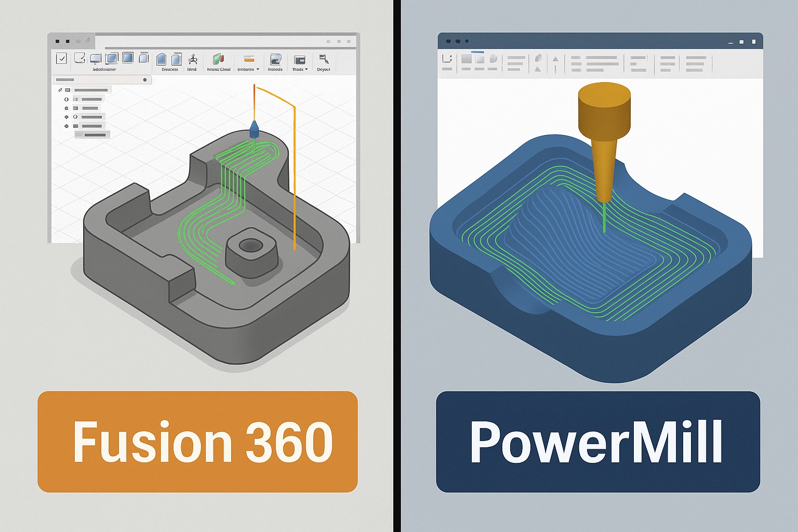This screenshot has width=798, height=532.
Task: Activate the Deyout tool at the toolbar's right
Action: [x=323, y=58]
